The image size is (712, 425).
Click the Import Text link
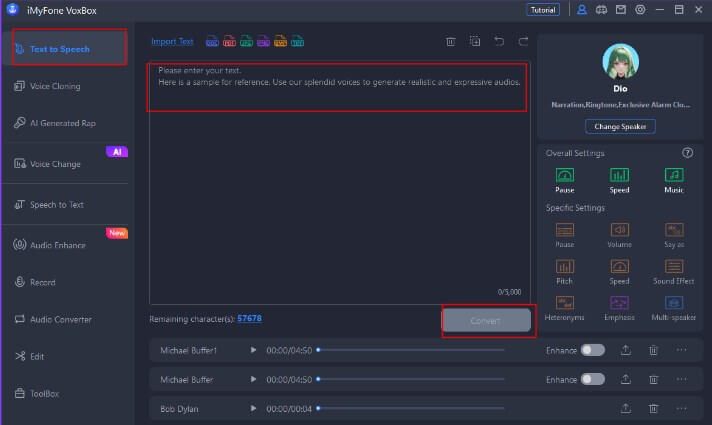(x=172, y=41)
